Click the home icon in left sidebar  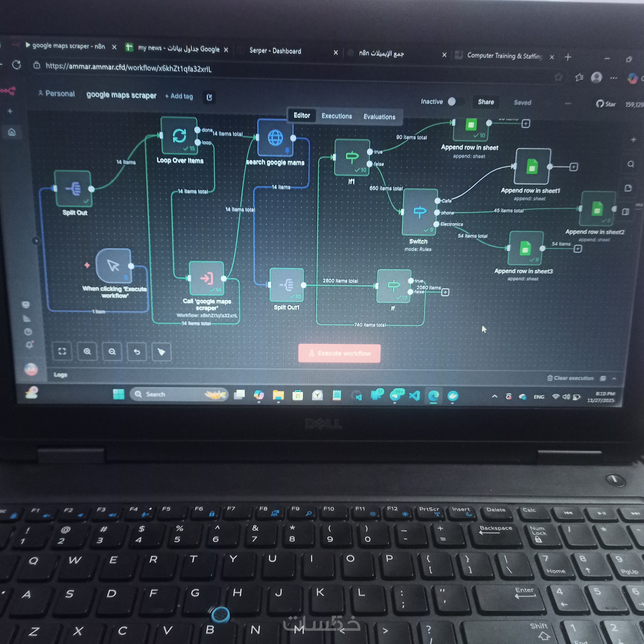pyautogui.click(x=12, y=132)
